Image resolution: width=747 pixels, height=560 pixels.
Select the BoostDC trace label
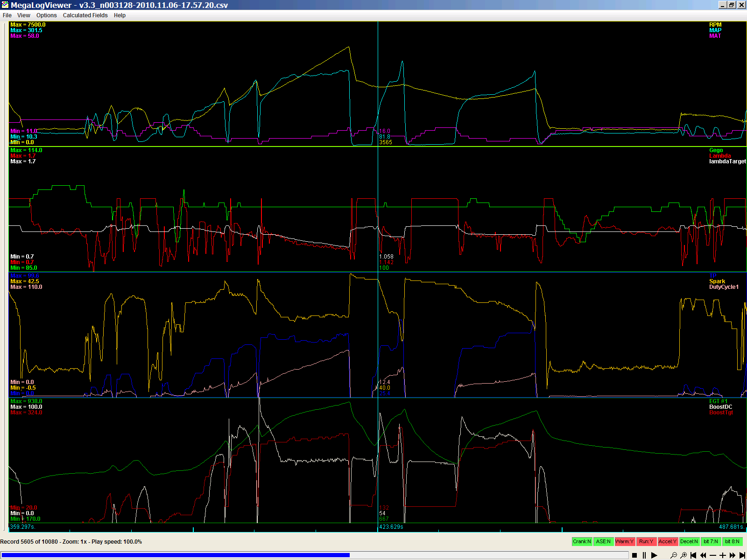721,407
